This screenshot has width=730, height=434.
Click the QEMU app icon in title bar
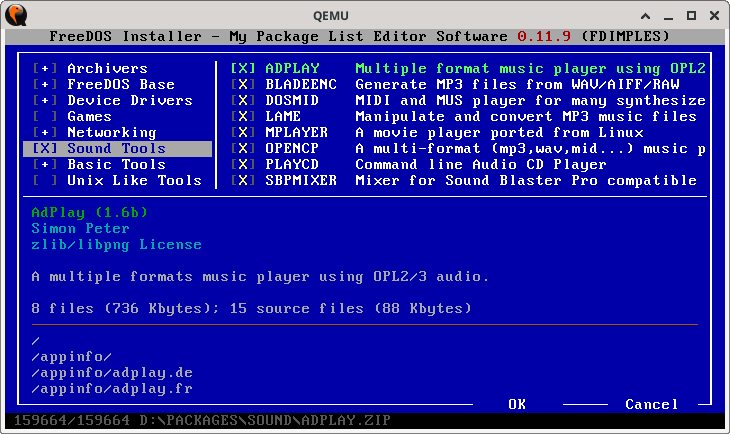pos(16,15)
